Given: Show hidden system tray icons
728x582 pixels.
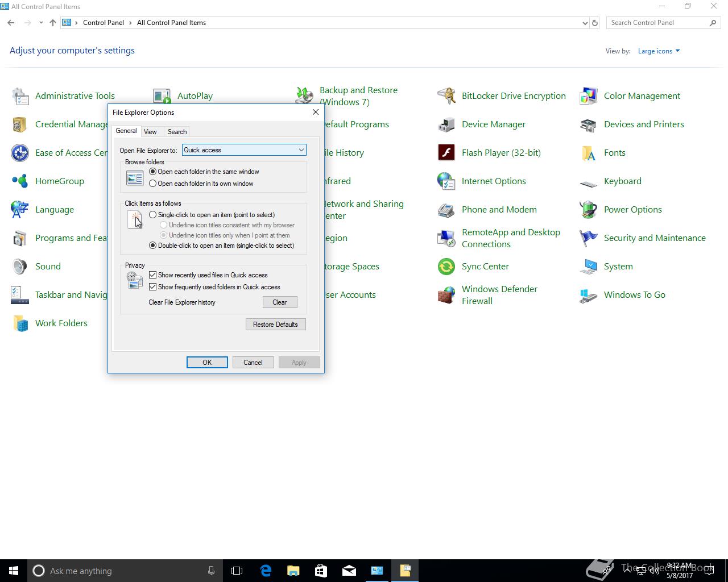Looking at the screenshot, I should 628,571.
